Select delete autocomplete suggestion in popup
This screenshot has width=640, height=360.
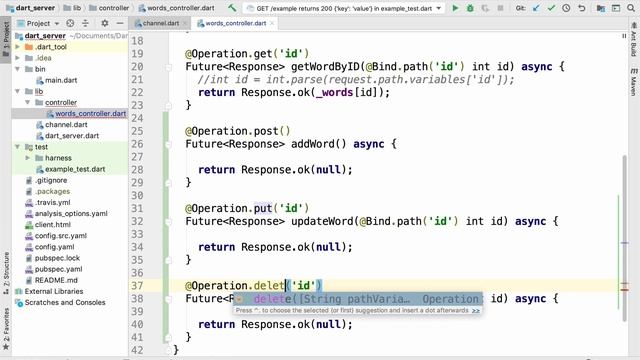(358, 299)
